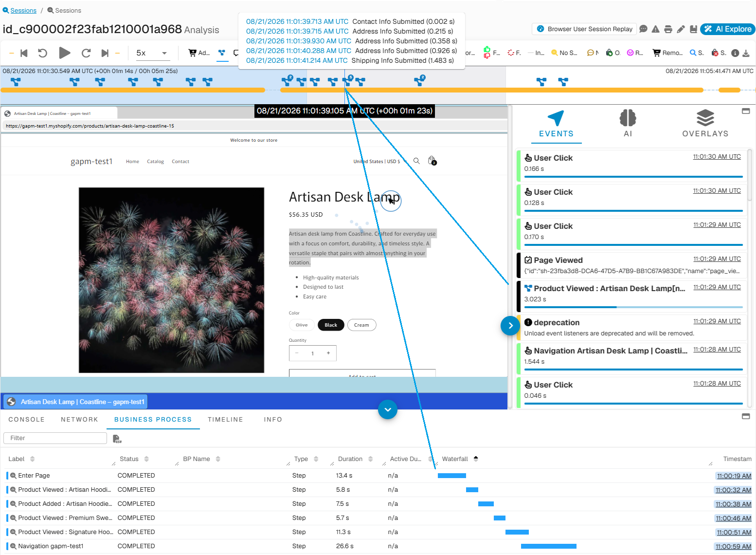Toggle the green bag O. filter
Image resolution: width=756 pixels, height=555 pixels.
613,53
